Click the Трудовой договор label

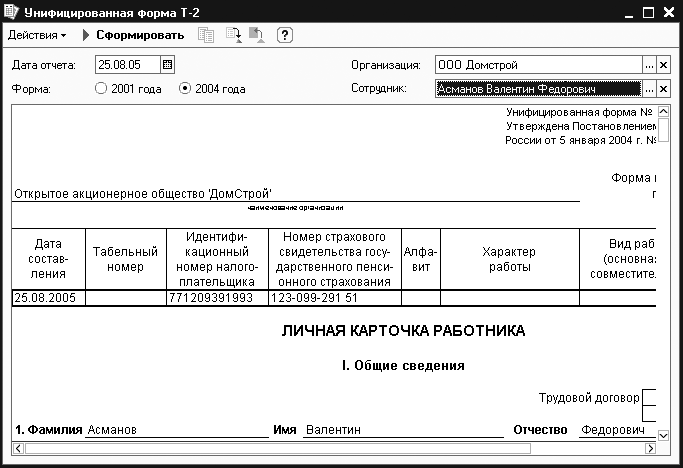click(x=589, y=398)
